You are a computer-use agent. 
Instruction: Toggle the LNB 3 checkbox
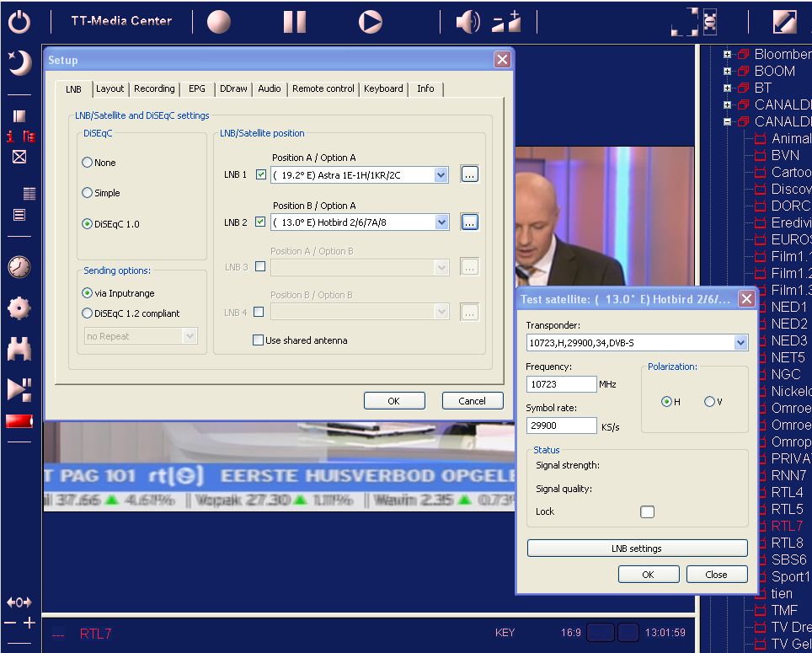click(259, 266)
